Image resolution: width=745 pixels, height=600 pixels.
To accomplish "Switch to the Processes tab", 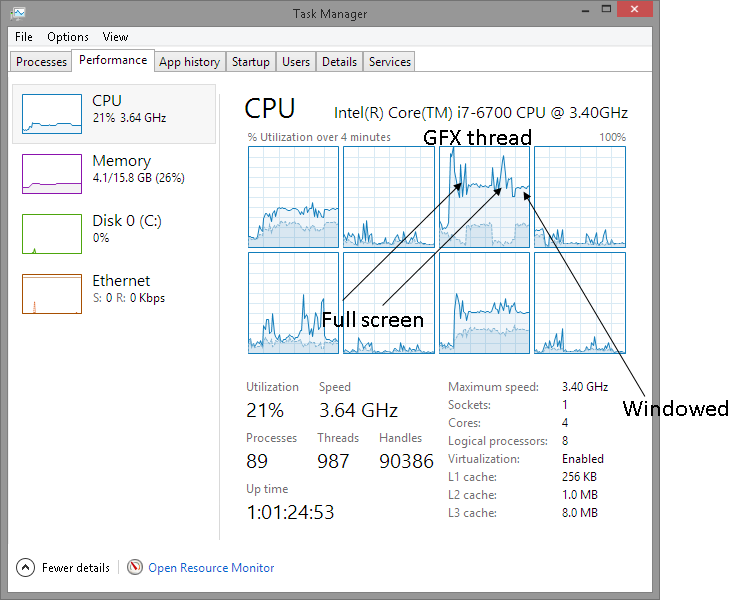I will 41,62.
